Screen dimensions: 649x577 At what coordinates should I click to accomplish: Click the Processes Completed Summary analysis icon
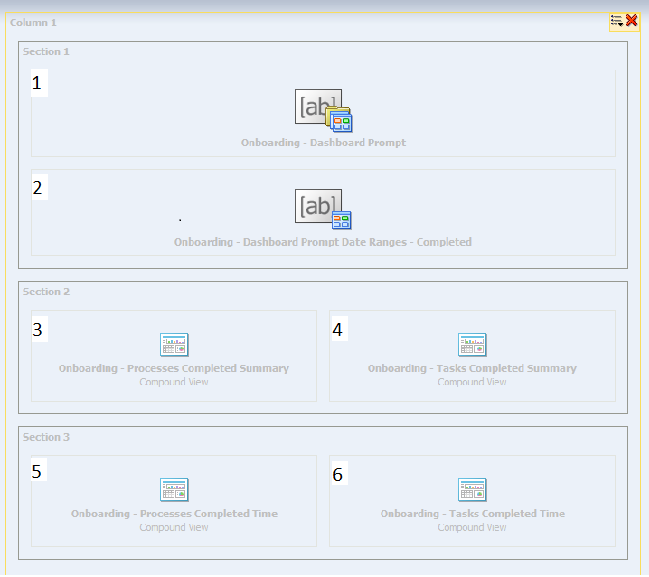coord(174,344)
